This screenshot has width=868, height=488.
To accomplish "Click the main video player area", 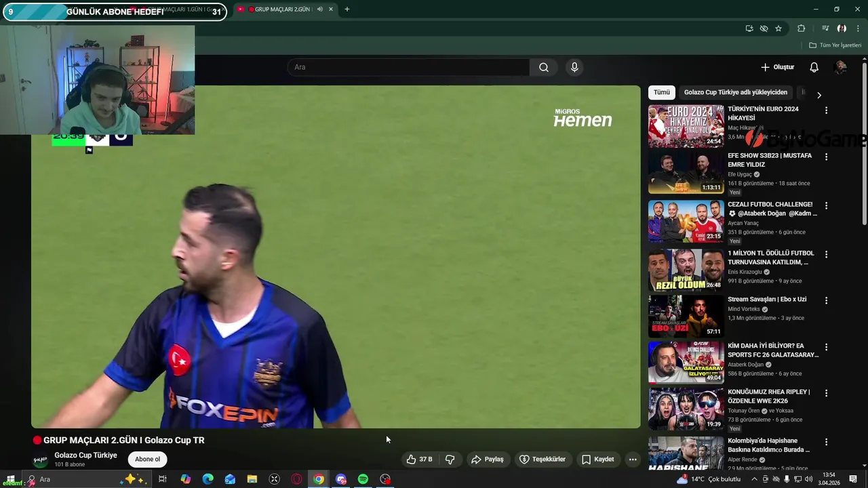I will click(336, 257).
